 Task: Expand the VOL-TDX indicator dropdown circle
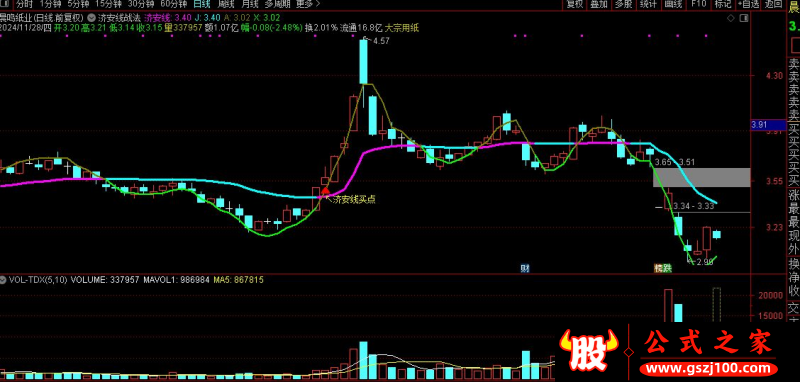click(4, 279)
